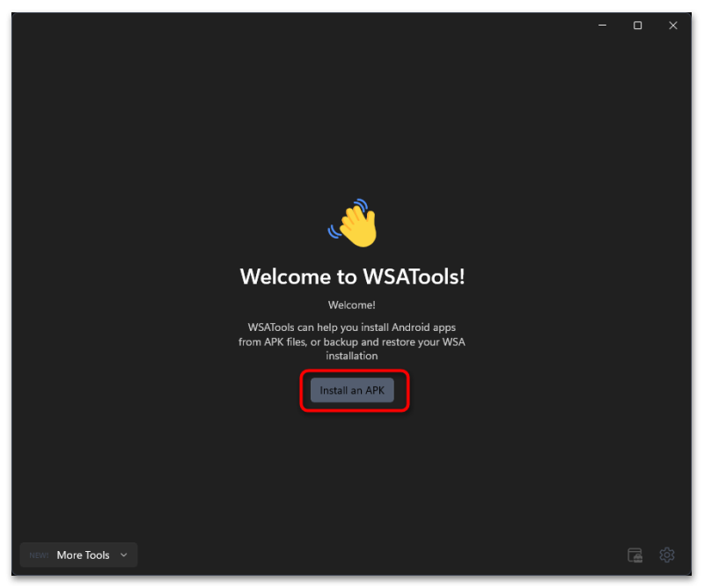This screenshot has width=704, height=588.
Task: Click the small 'Welcome!' subtitle text
Action: pyautogui.click(x=351, y=305)
